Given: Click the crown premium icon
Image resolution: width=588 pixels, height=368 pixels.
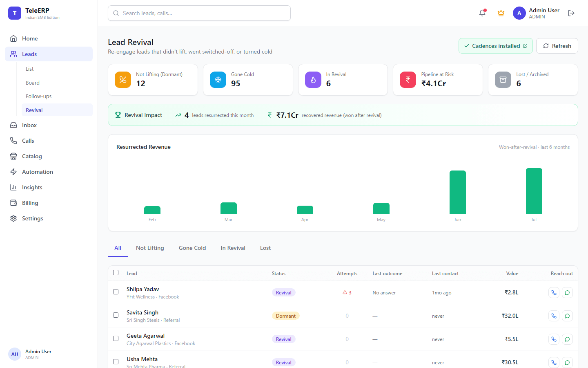Looking at the screenshot, I should (x=501, y=13).
